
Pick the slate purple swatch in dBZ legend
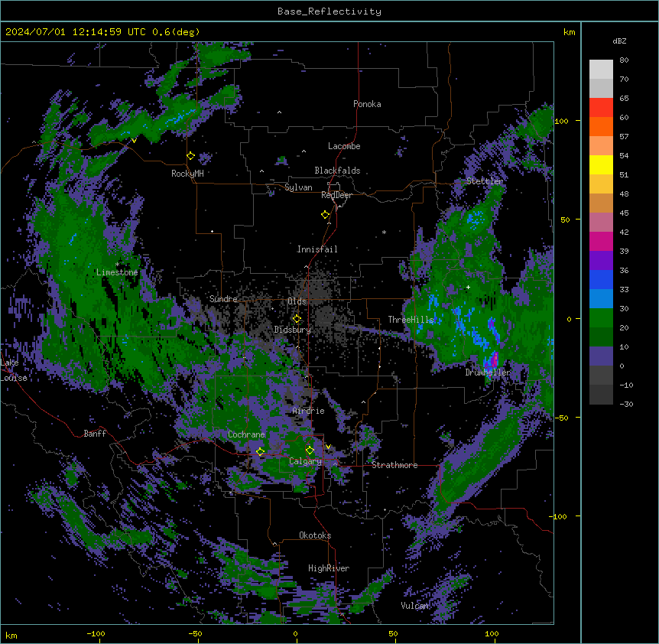tap(601, 356)
